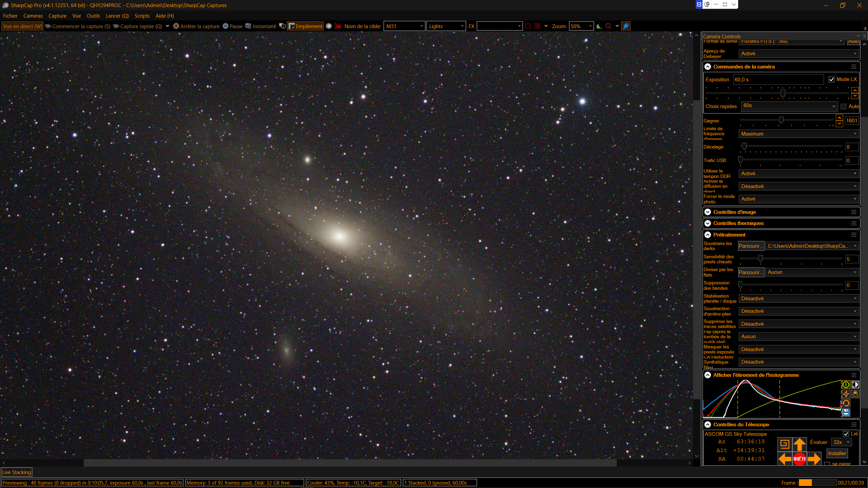The image size is (868, 488).
Task: Expand the Contrôles thermiques section
Action: click(708, 223)
